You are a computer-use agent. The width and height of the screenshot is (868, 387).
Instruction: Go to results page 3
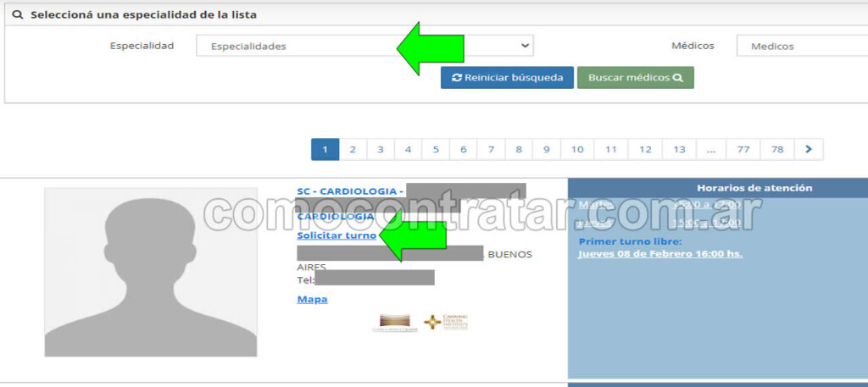click(381, 150)
